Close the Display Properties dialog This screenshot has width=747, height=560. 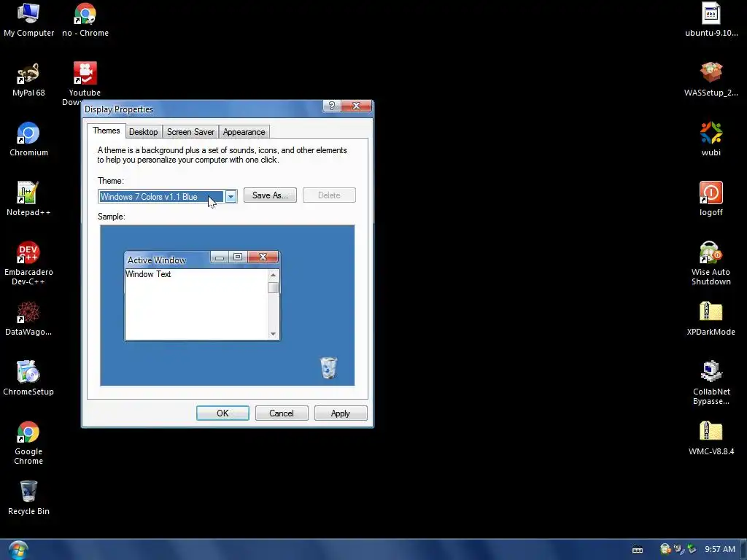pos(356,106)
